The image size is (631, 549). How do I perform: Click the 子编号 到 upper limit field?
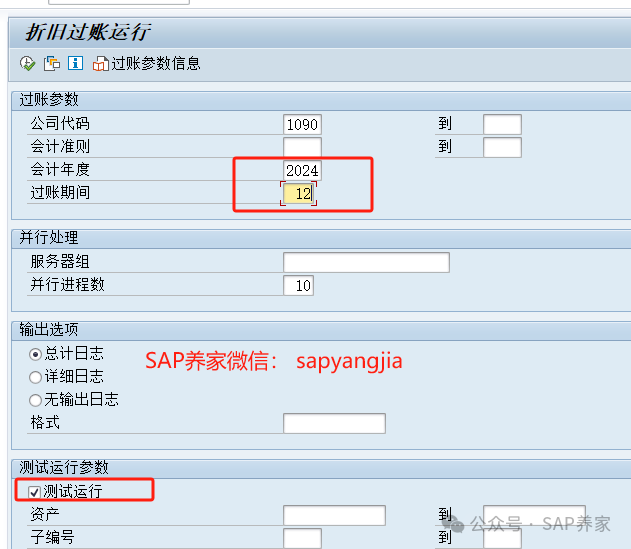(502, 538)
